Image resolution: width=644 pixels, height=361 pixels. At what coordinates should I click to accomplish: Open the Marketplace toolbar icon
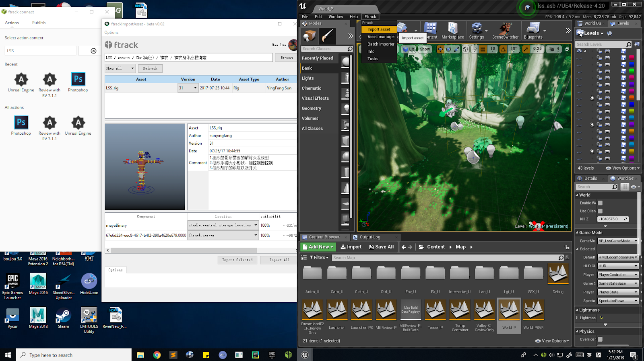pyautogui.click(x=453, y=31)
